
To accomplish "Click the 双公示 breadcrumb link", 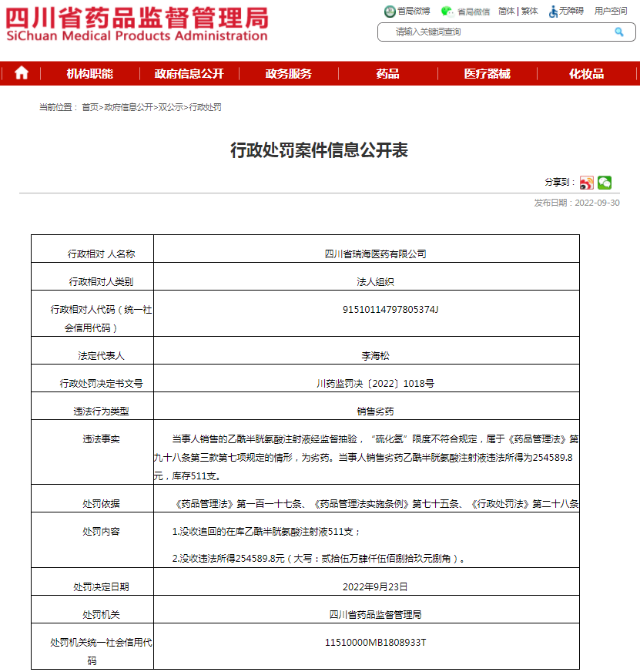I will pos(170,107).
